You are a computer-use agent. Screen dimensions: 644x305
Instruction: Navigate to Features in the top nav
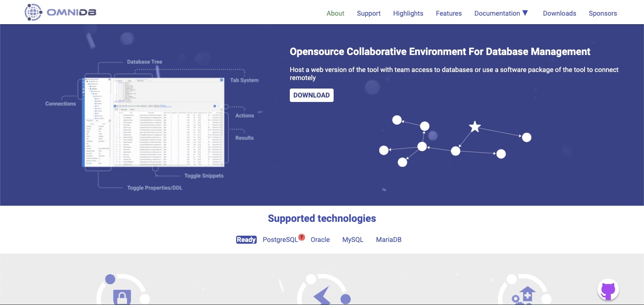point(449,13)
